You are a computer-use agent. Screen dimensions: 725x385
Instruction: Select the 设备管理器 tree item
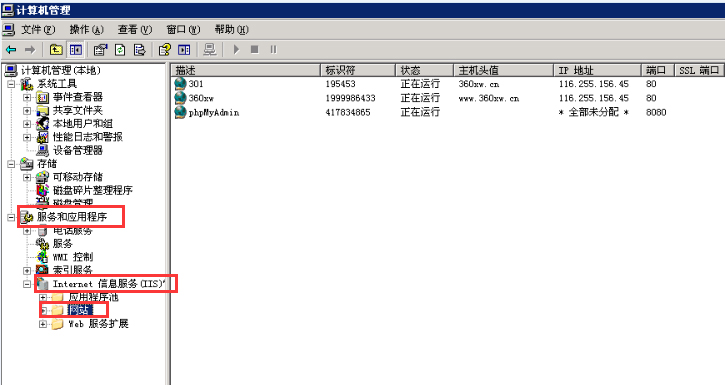[x=78, y=150]
